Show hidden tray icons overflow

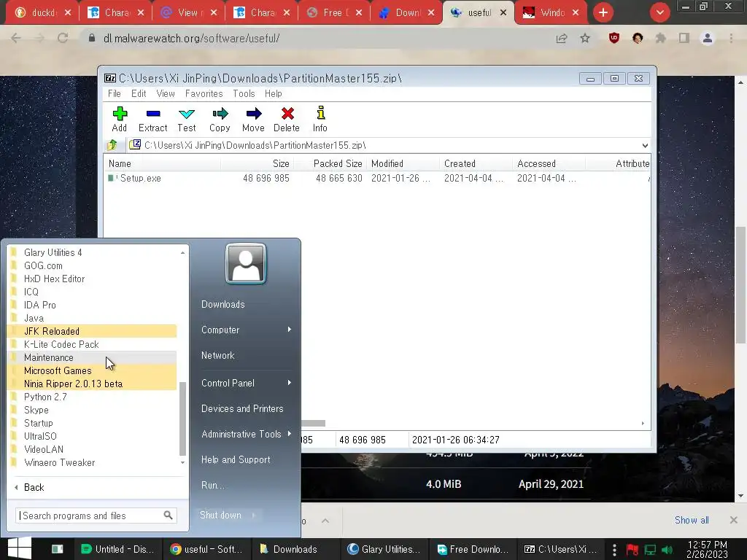614,550
